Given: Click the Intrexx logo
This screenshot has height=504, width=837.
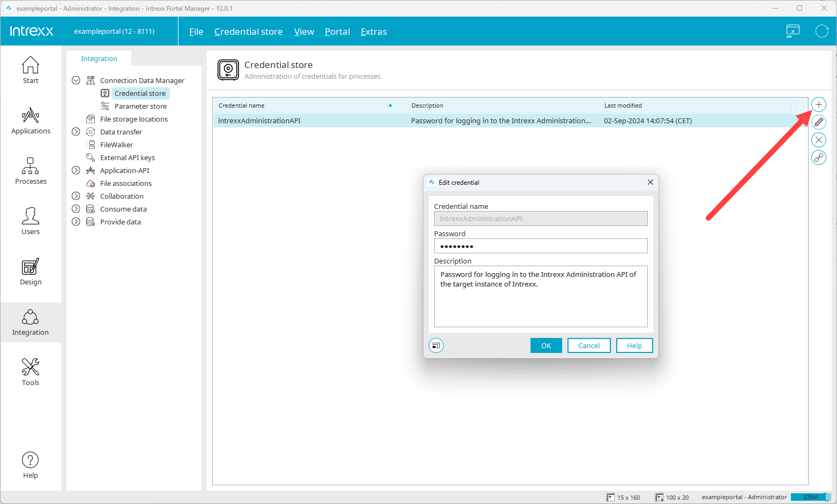Looking at the screenshot, I should click(32, 31).
